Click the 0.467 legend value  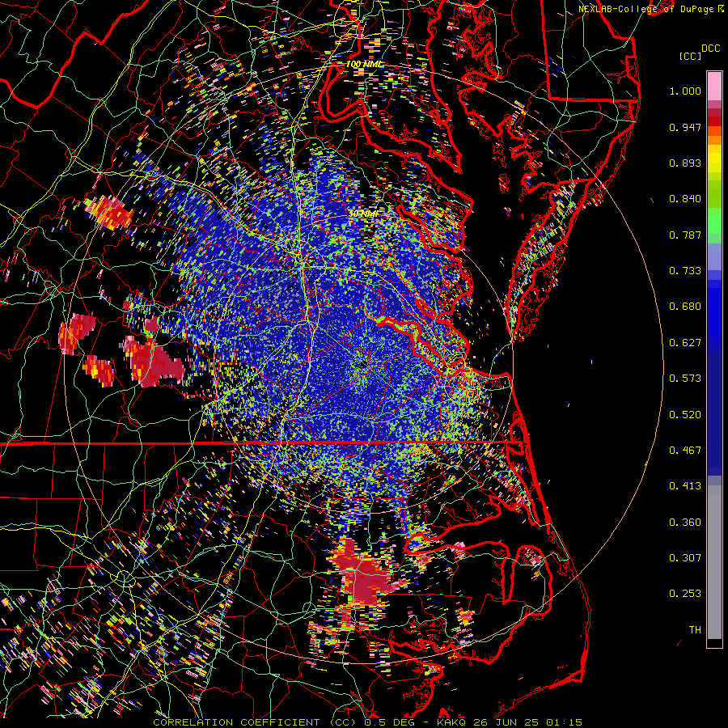pyautogui.click(x=685, y=451)
